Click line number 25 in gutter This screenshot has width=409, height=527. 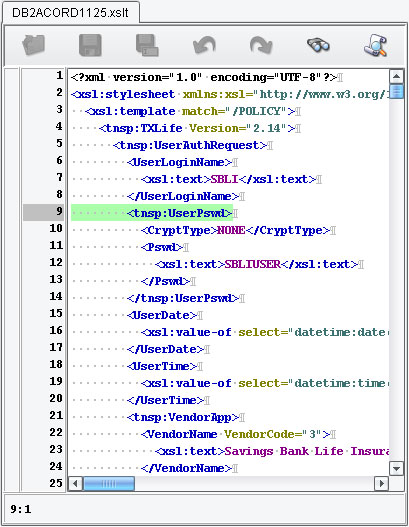pos(56,484)
